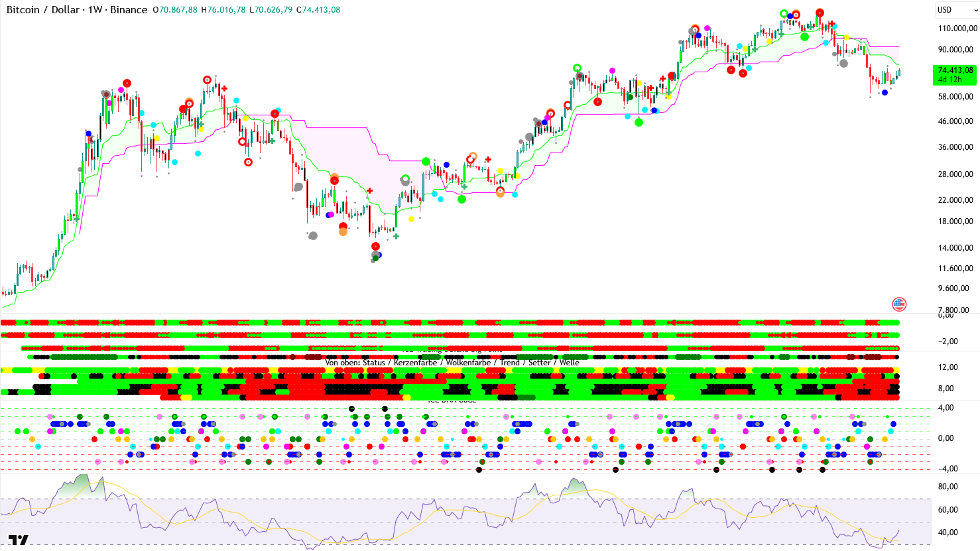Click the blue dot marker under the latest low
The width and height of the screenshot is (980, 551).
pyautogui.click(x=885, y=92)
